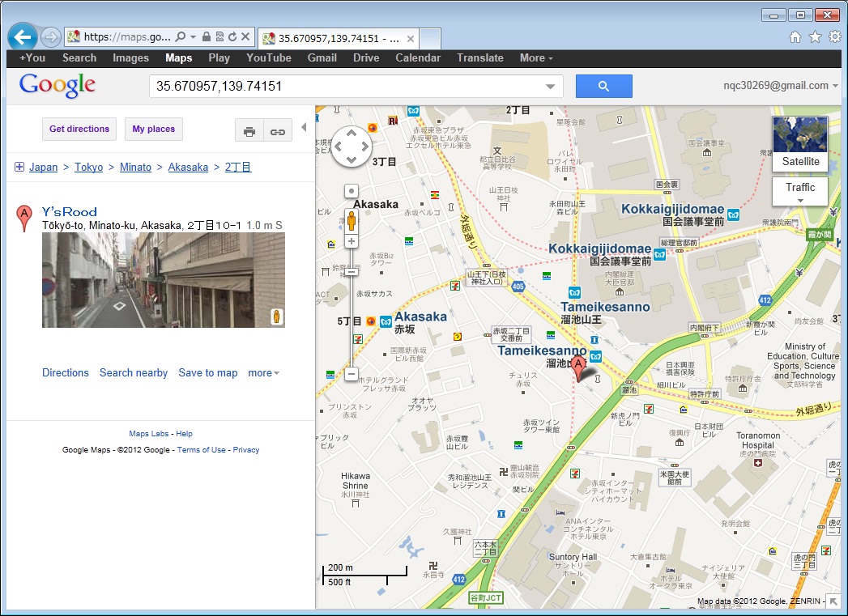Click the red A marker in side panel
Screen dimensions: 848x616
23,219
